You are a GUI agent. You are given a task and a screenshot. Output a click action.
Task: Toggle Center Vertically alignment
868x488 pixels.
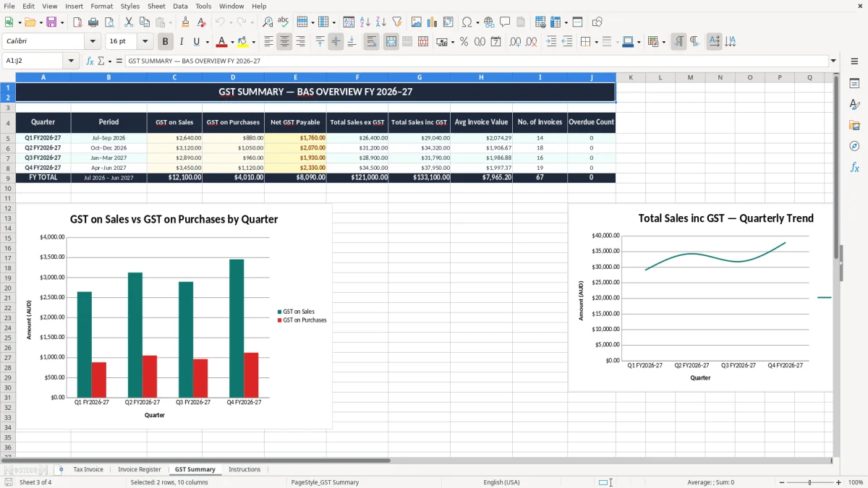coord(336,42)
